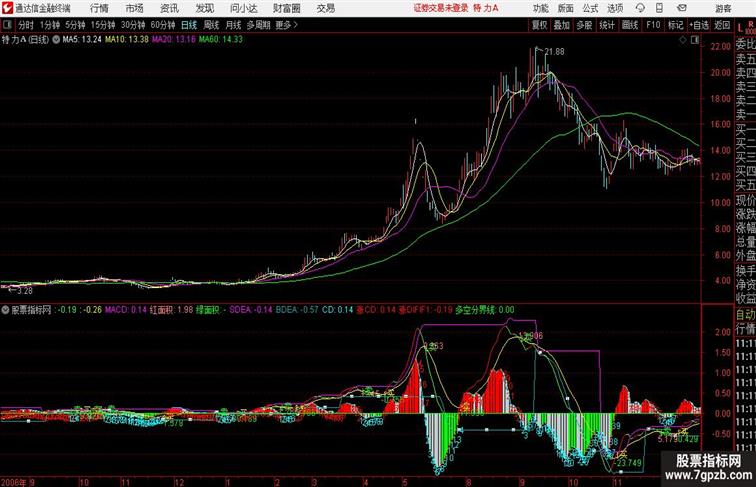Open the 多周期 multi-period view
The width and height of the screenshot is (756, 487).
pos(258,25)
